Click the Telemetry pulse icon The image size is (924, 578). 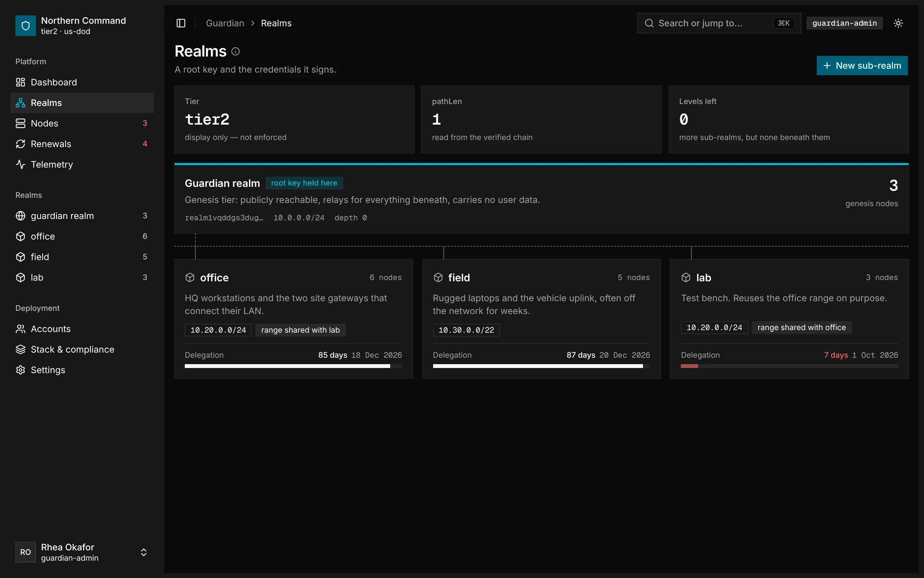(x=21, y=164)
